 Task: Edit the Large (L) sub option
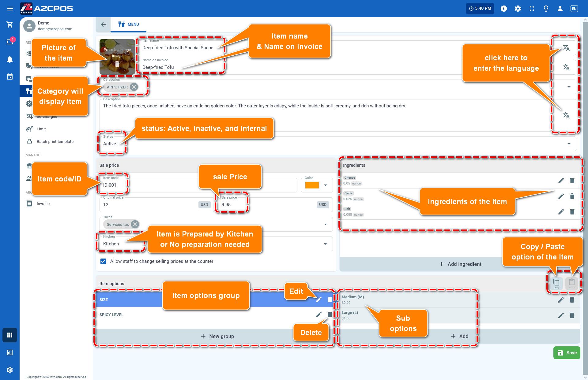(561, 315)
